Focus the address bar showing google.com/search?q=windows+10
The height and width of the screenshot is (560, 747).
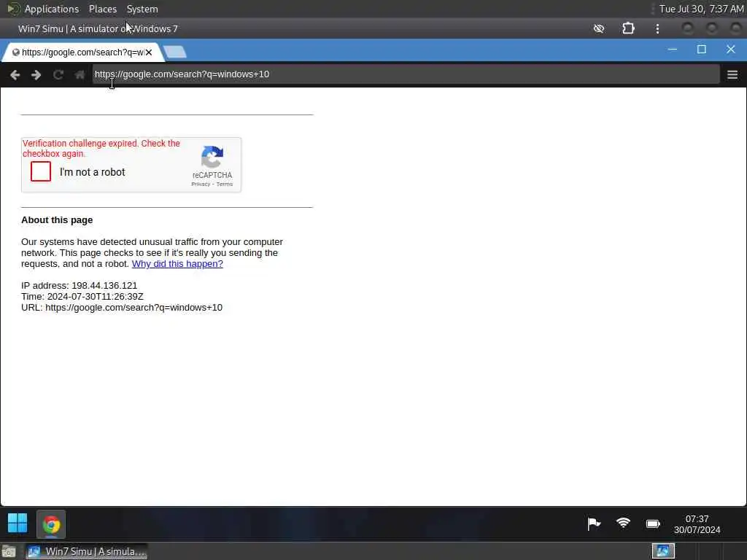pyautogui.click(x=406, y=74)
